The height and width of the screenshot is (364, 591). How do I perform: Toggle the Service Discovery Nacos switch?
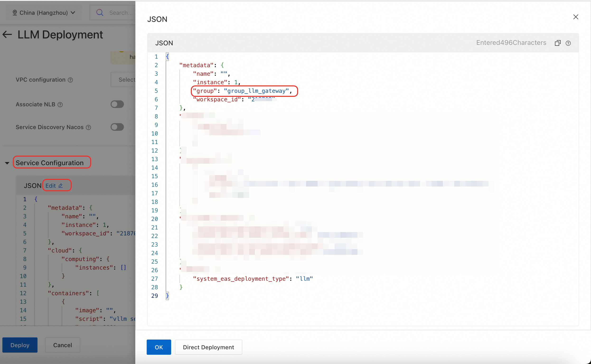[117, 127]
